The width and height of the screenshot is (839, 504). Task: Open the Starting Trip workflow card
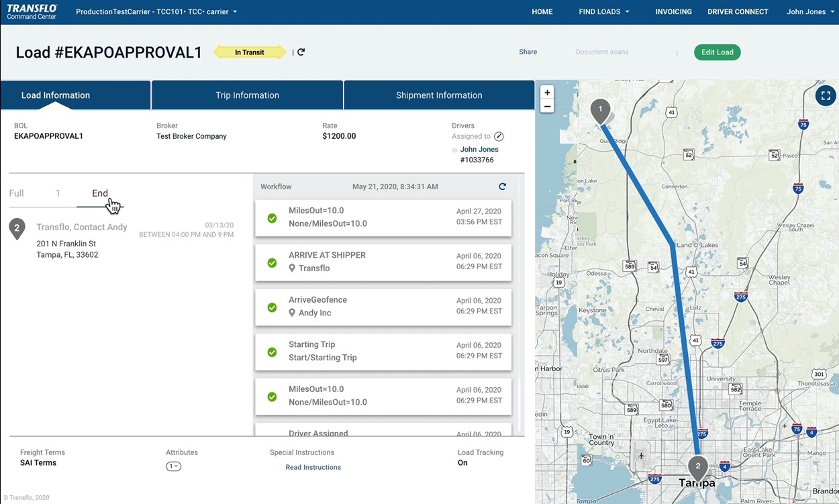pyautogui.click(x=383, y=352)
